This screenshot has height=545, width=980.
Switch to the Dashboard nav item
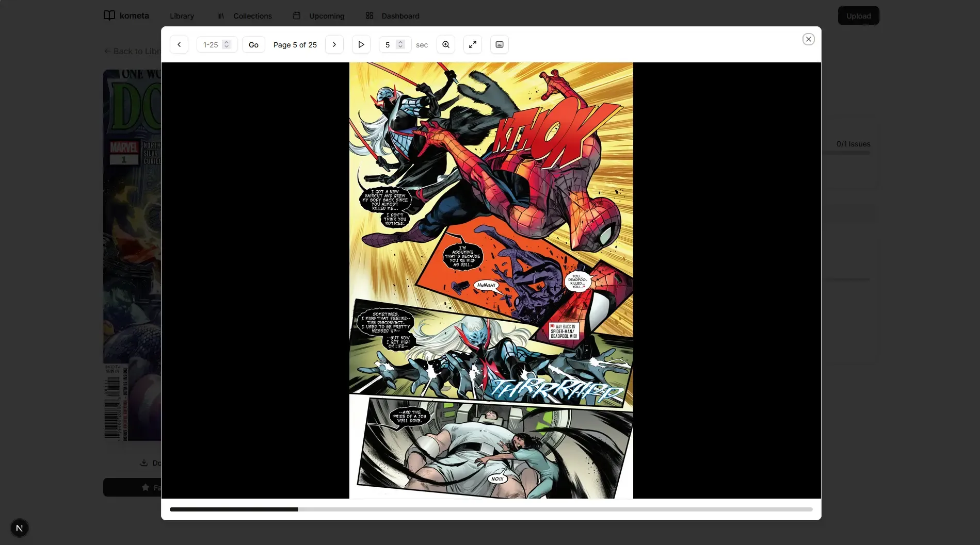point(392,16)
